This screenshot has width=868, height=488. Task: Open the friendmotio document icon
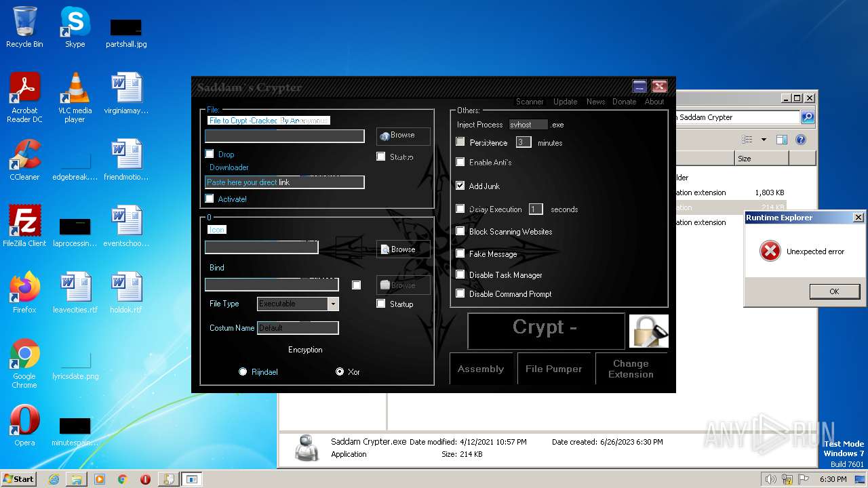[126, 160]
